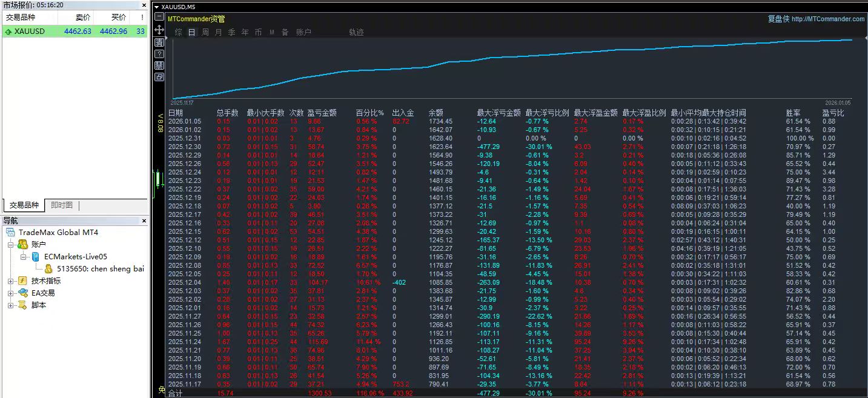Click the MTCommander资管 title

[196, 19]
